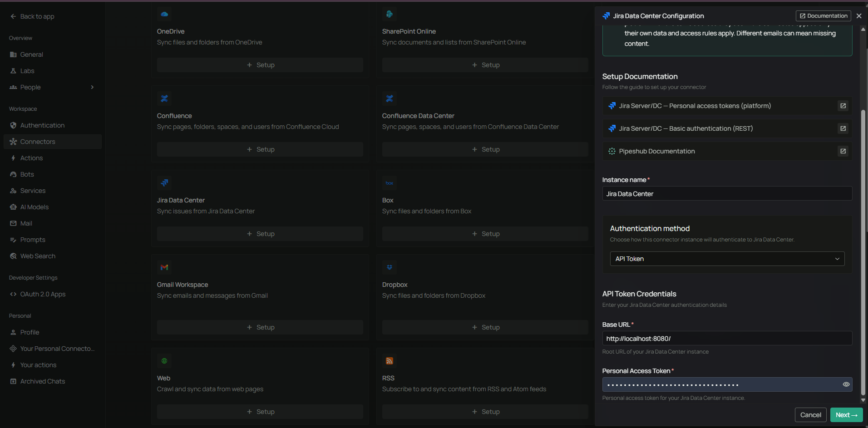This screenshot has width=868, height=428.
Task: Close the Jira Data Center Configuration panel
Action: pos(859,16)
